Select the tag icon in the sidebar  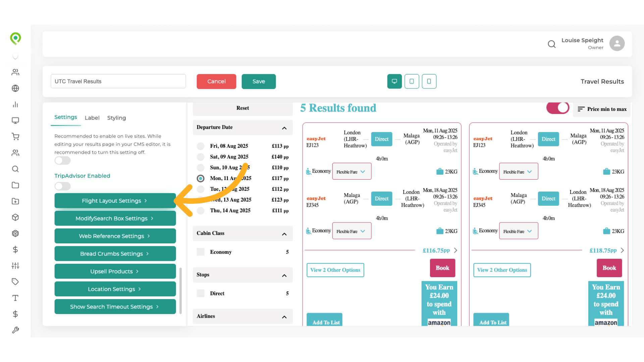pyautogui.click(x=15, y=282)
